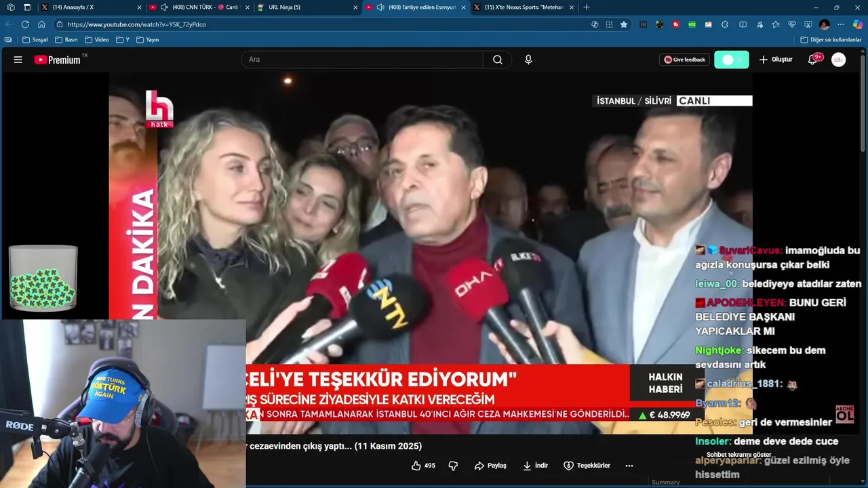Click the Teşekkürler thanks button
This screenshot has height=488, width=868.
tap(587, 466)
